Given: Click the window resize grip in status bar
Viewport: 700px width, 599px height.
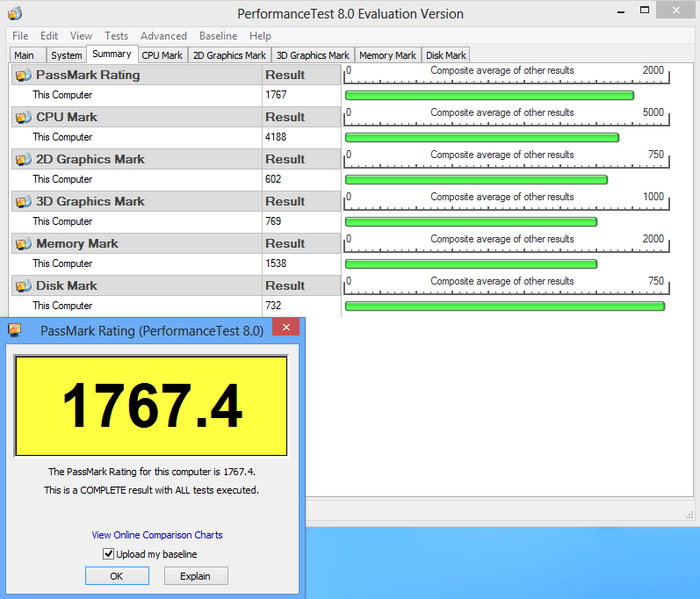Looking at the screenshot, I should pos(689,515).
